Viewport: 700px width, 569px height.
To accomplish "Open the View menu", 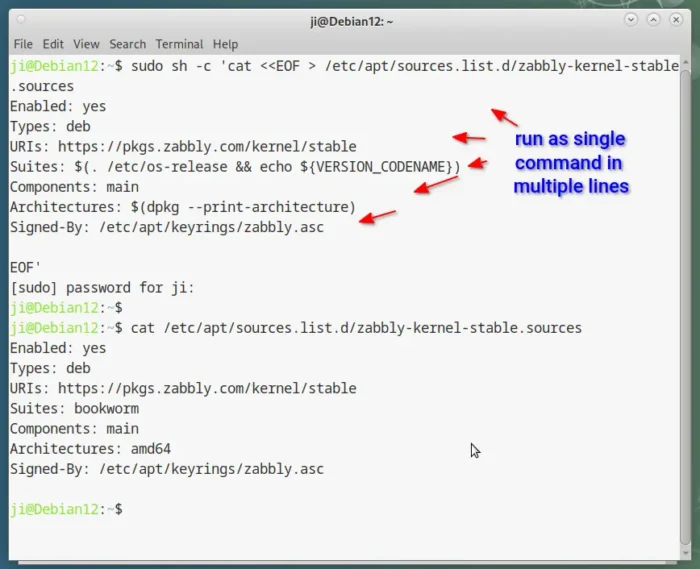I will [86, 44].
